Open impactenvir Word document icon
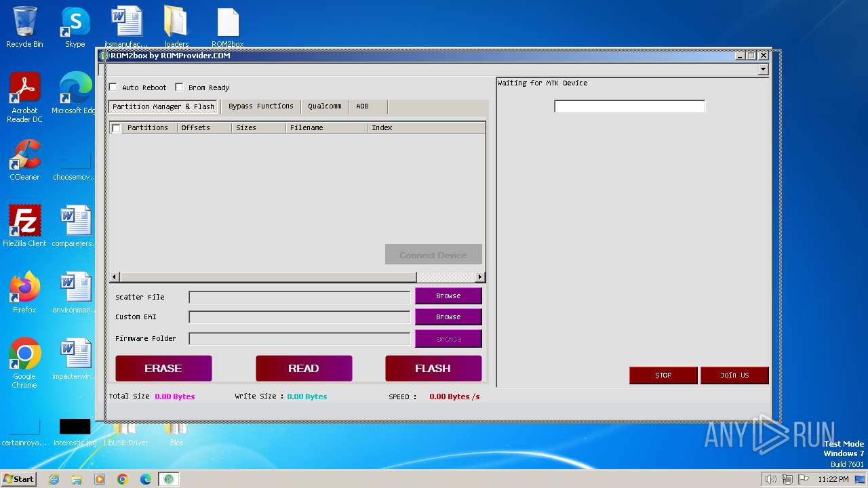Viewport: 868px width, 488px height. (x=75, y=359)
